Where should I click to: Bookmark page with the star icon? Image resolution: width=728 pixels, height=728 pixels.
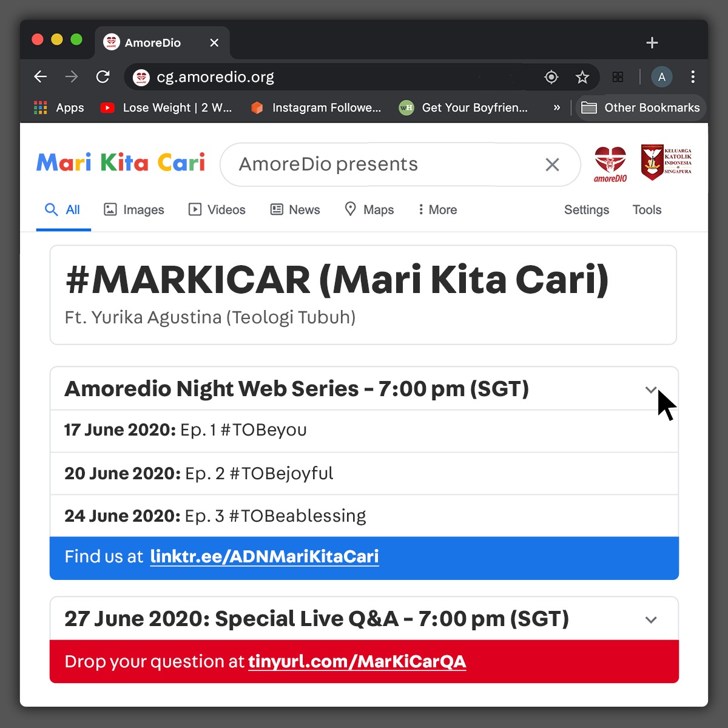click(582, 77)
